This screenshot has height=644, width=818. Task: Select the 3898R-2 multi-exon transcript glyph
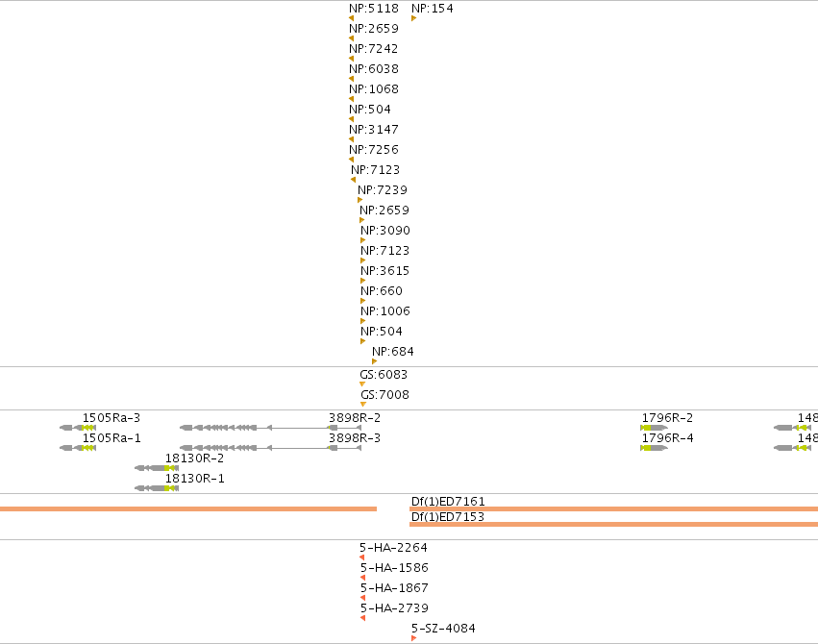270,428
